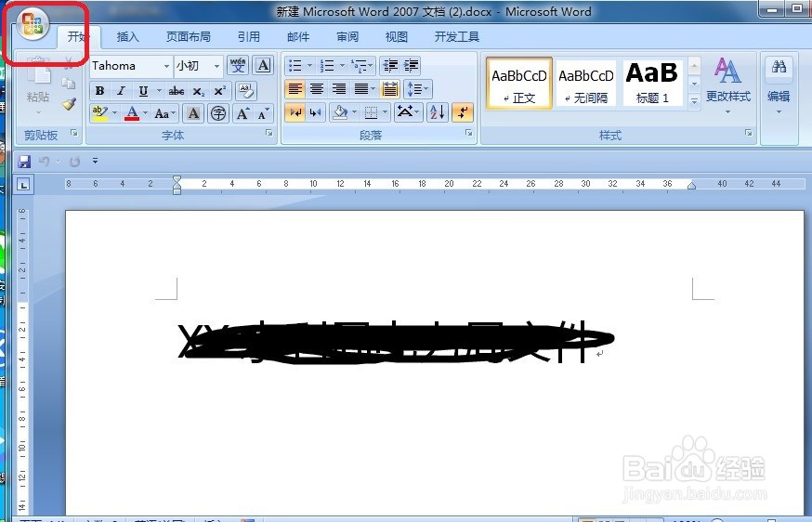The image size is (812, 522).
Task: Click Grow Font icon
Action: (242, 113)
